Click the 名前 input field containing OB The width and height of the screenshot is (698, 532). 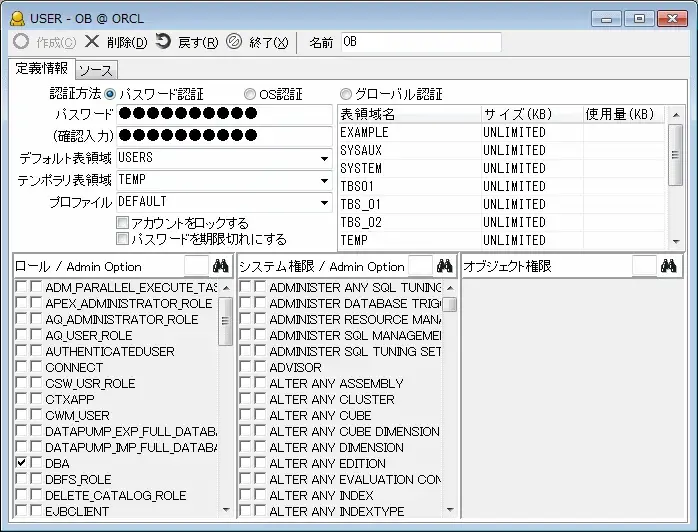coord(420,42)
